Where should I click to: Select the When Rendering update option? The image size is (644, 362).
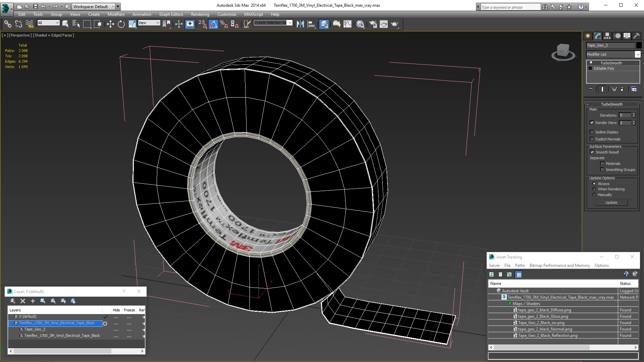click(594, 189)
